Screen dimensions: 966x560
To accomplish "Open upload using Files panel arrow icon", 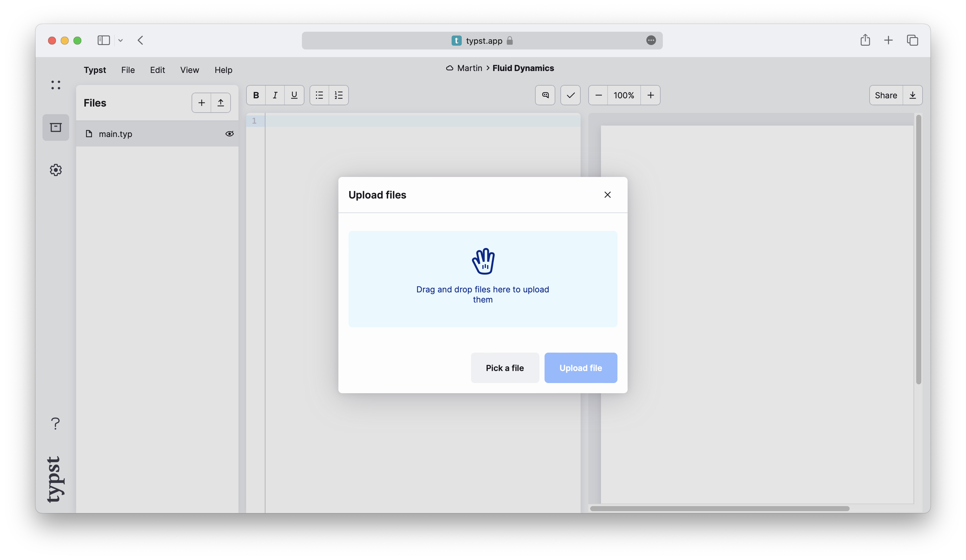I will tap(221, 103).
